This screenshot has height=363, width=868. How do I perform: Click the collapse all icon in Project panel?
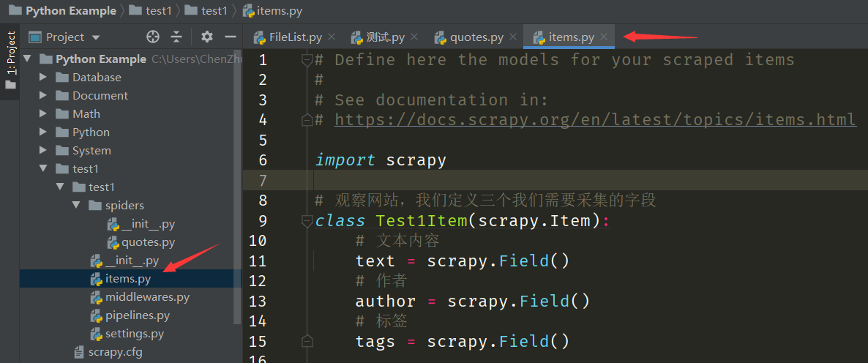pyautogui.click(x=176, y=37)
